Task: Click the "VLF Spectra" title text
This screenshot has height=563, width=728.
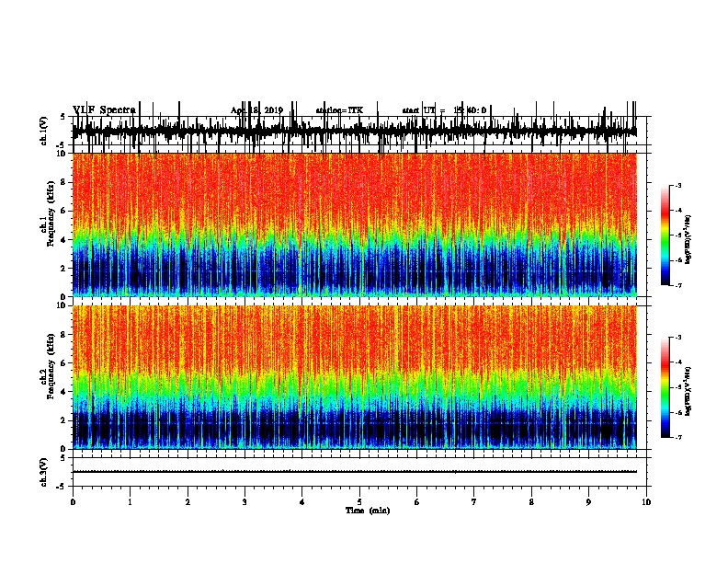Action: click(x=105, y=110)
